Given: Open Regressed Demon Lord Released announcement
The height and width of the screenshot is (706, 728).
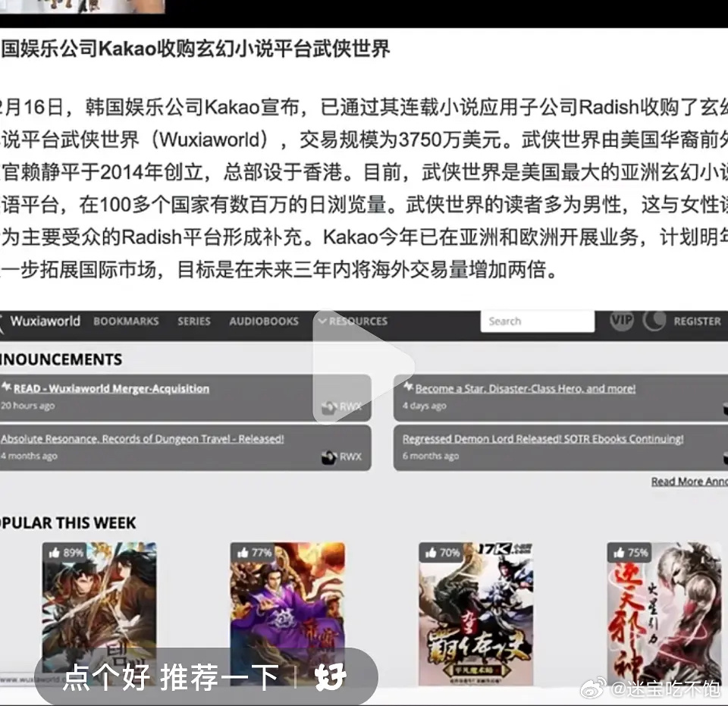Looking at the screenshot, I should pos(543,438).
